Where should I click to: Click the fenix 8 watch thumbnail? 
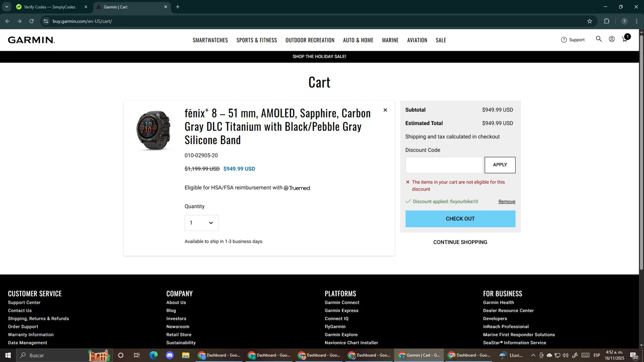tap(153, 130)
